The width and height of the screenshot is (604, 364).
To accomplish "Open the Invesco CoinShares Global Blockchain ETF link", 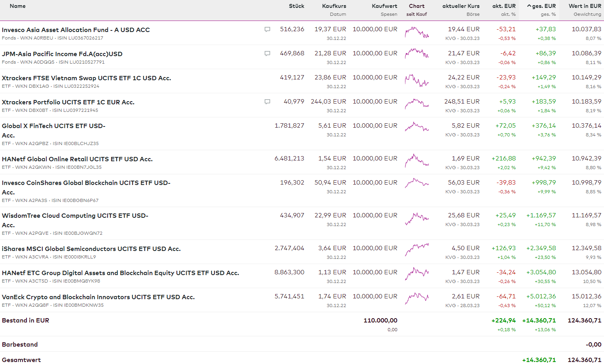I will click(86, 183).
